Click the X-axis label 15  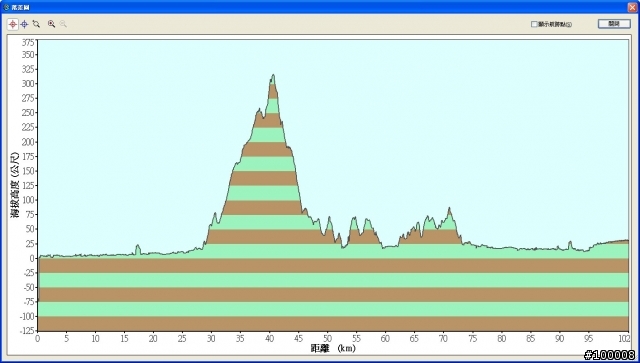(124, 339)
